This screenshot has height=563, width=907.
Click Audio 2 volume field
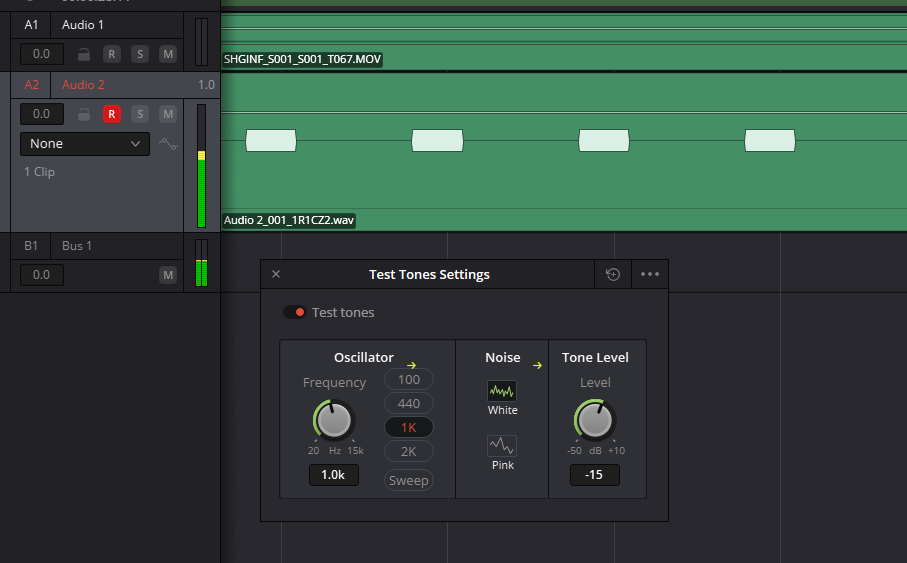pos(42,114)
